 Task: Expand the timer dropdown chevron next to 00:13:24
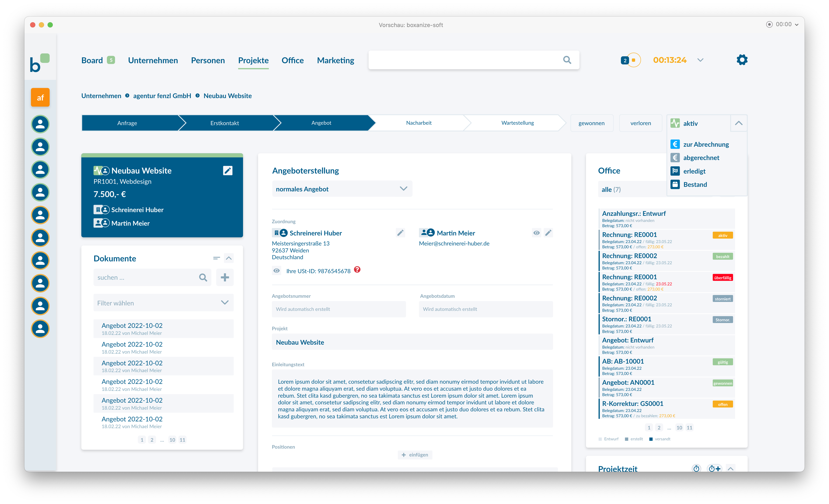tap(701, 60)
